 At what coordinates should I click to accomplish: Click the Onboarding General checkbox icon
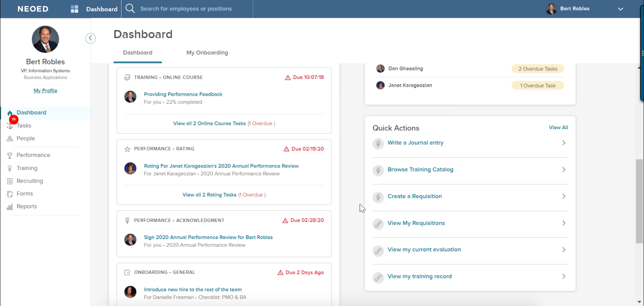click(127, 273)
